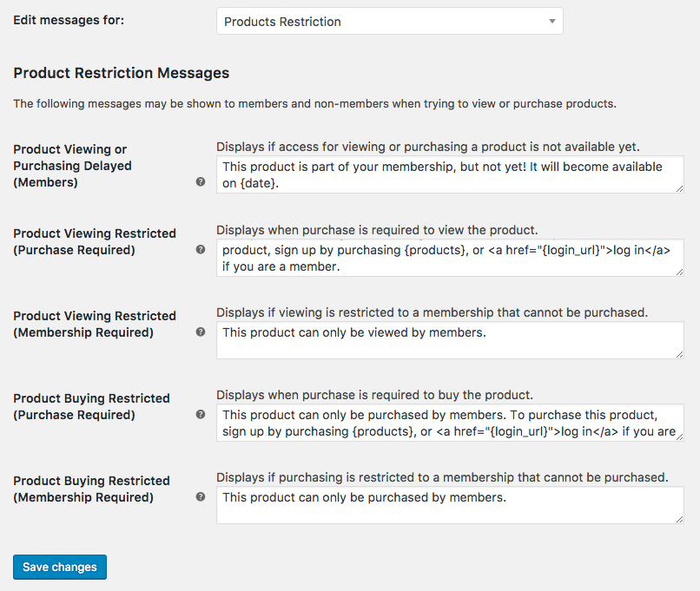Click resize handle of Buying Restricted Membership textarea
Screen dimensions: 700x591
pos(679,520)
